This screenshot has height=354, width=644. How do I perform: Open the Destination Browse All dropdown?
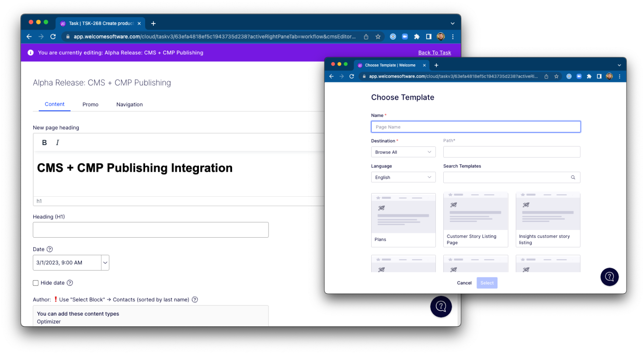(403, 152)
